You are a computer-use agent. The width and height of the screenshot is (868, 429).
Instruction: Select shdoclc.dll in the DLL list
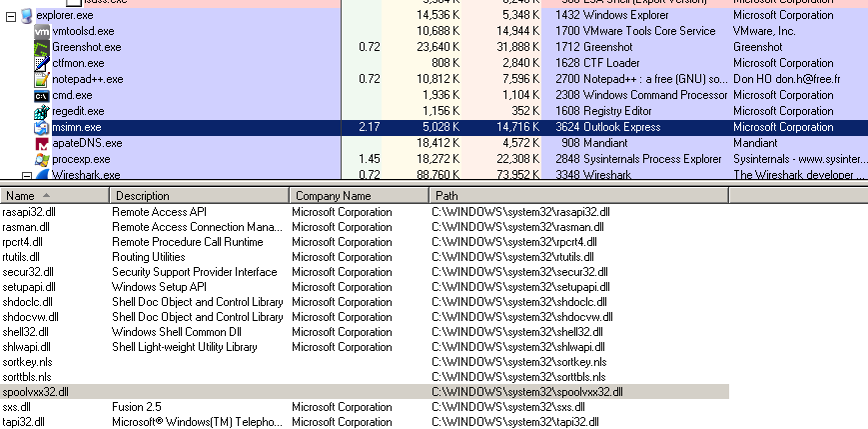point(365,302)
